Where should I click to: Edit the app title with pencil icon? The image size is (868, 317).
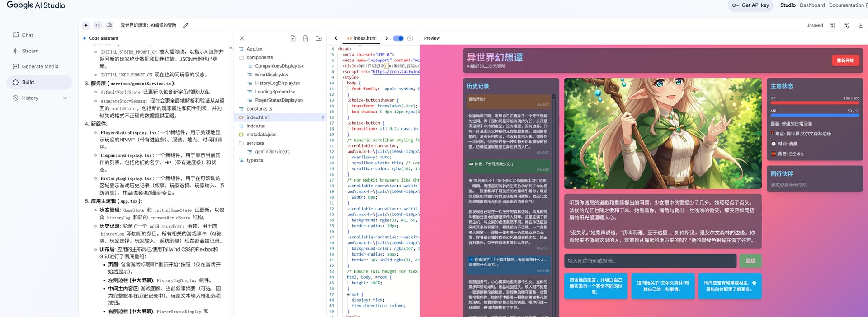click(x=185, y=25)
